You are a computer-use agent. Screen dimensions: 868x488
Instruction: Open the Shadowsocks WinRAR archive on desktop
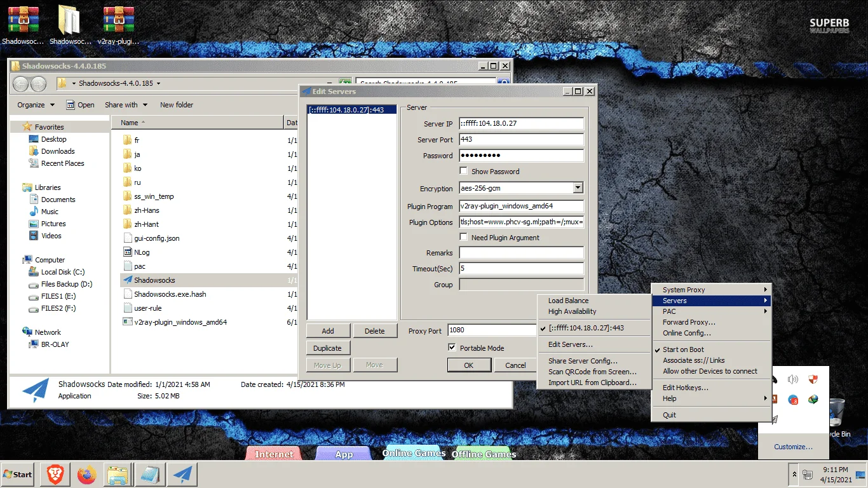coord(23,25)
